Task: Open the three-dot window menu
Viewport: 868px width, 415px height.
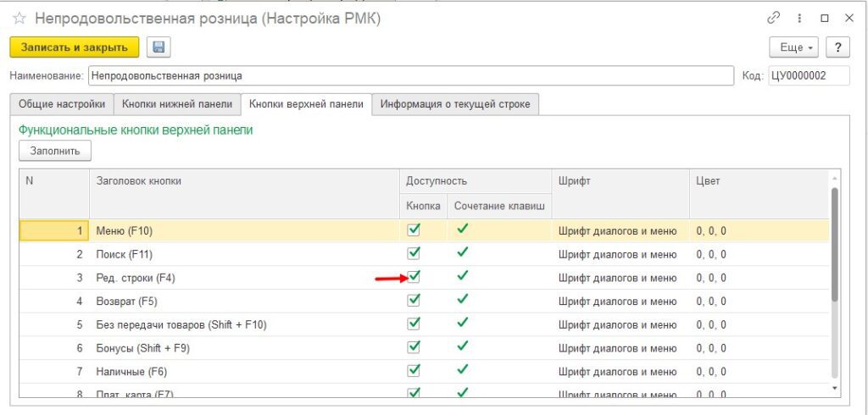Action: (x=798, y=18)
